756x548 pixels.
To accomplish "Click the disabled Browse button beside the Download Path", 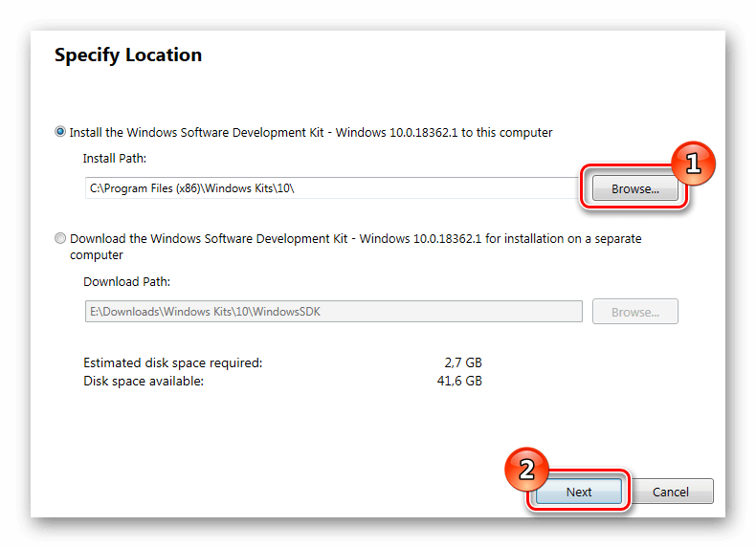I will click(x=635, y=312).
